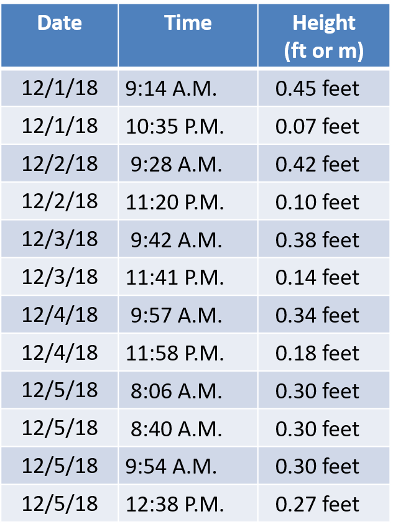Click the 9:42 A.M. cell

tap(188, 239)
